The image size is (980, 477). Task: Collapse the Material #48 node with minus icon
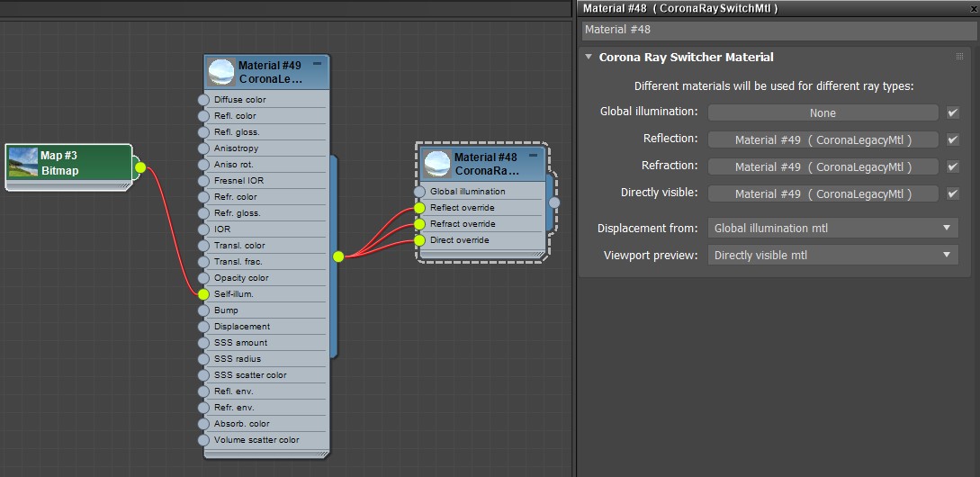coord(533,156)
